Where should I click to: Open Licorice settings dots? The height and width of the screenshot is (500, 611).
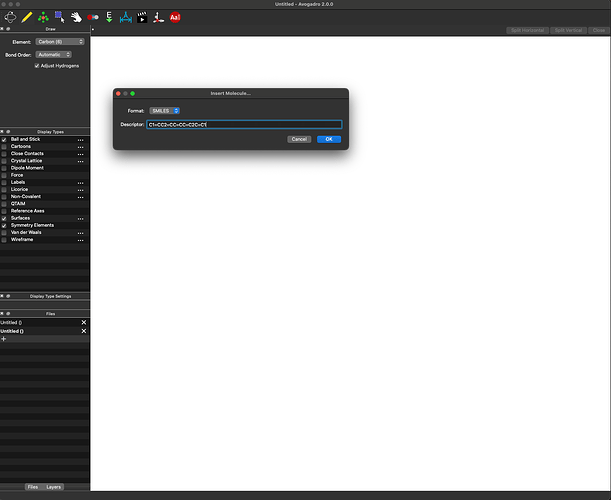coord(80,190)
